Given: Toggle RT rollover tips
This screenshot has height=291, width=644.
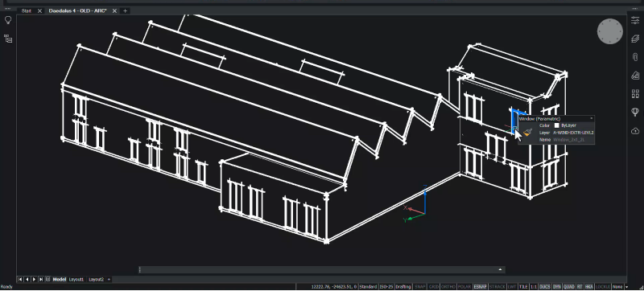Looking at the screenshot, I should pyautogui.click(x=580, y=287).
